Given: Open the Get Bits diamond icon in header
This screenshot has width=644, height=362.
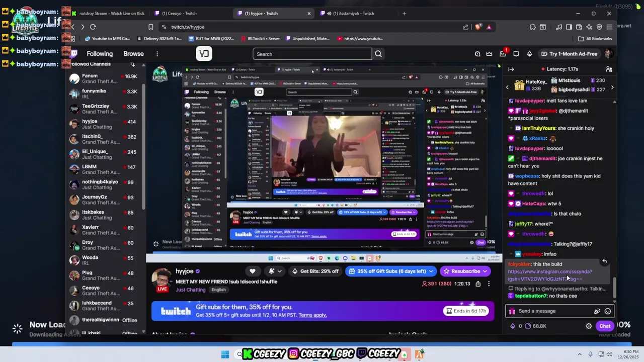Looking at the screenshot, I should [529, 54].
